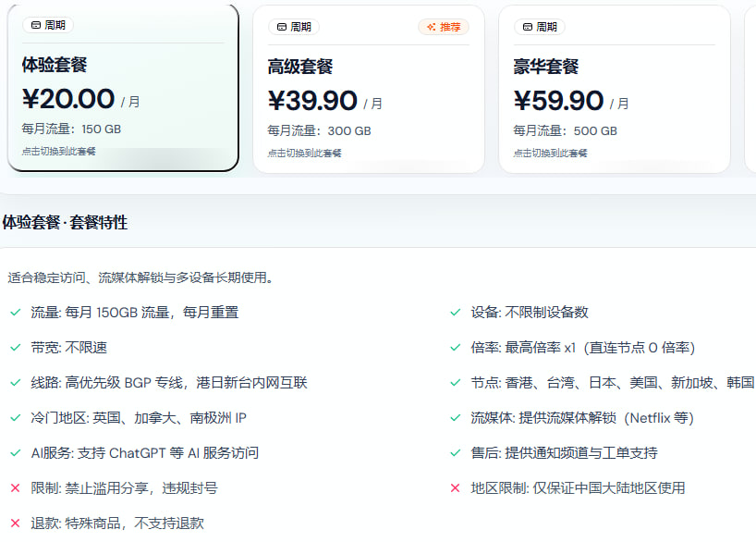Click 点击切换到此套餐 under 豪华套餐
The image size is (756, 542).
click(551, 153)
